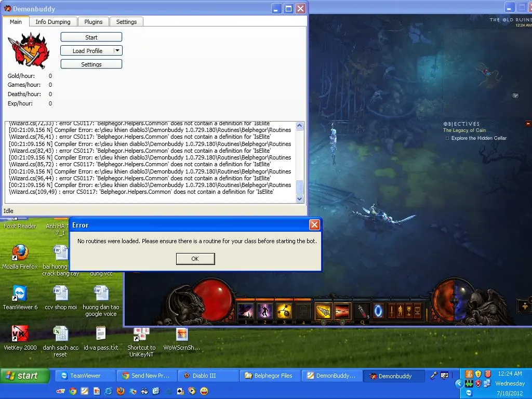Select the 'id va pass.txt' file icon
The height and width of the screenshot is (399, 532).
click(101, 334)
